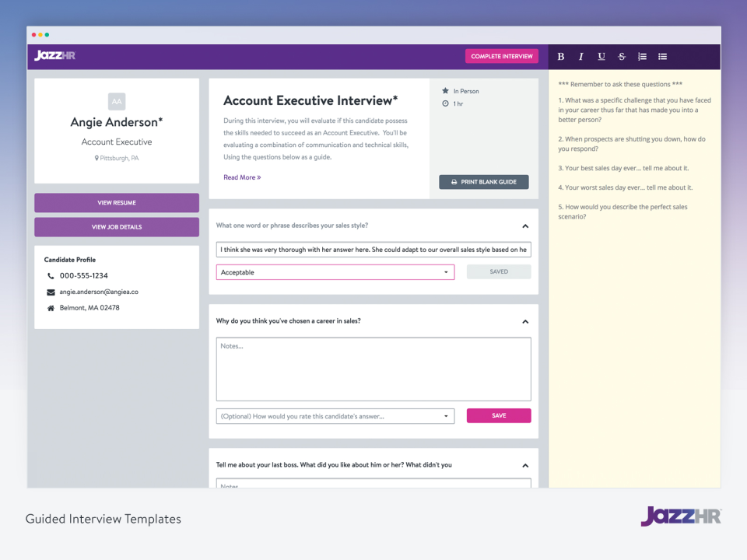Collapse the career in sales question
747x560 pixels.
[x=525, y=320]
